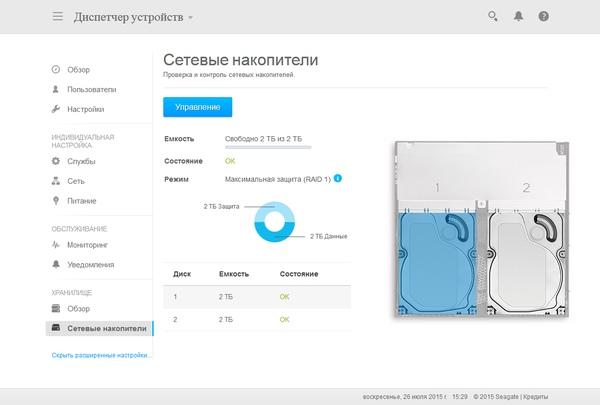Click the blue Управление button
This screenshot has height=405, width=600.
point(197,107)
